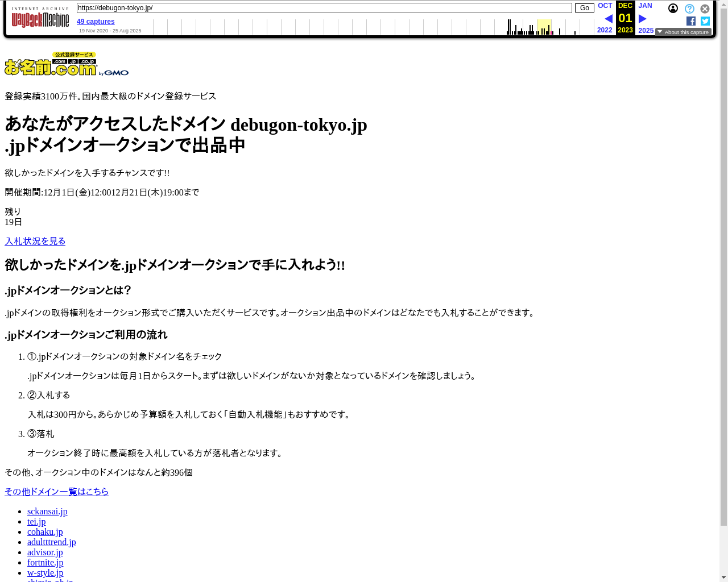Open the その他ドメイン一覧はこちら link

click(x=56, y=492)
